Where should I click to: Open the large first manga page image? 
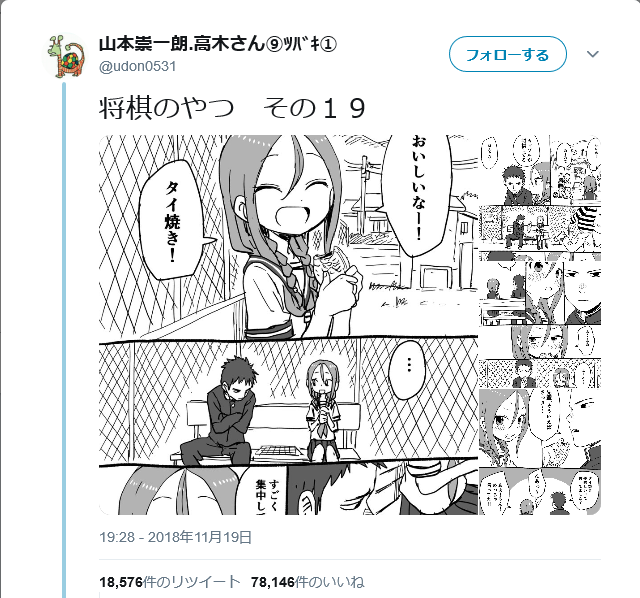288,325
